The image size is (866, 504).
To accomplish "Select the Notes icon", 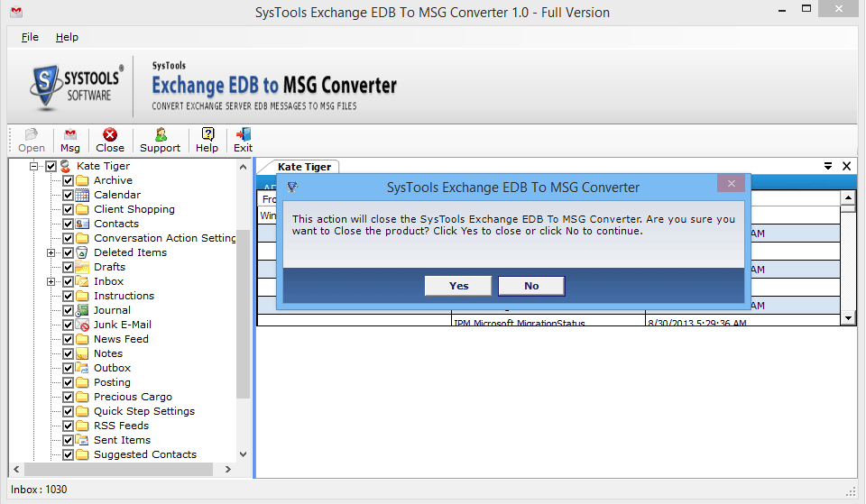I will 82,353.
